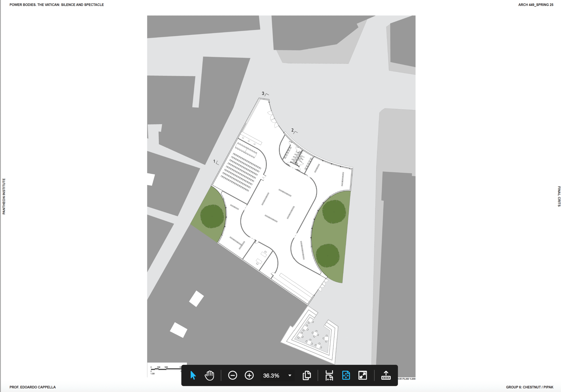Viewport: 561px width, 392px height.
Task: Click the vertical 'PANTHEON INSTITUTE' side label
Action: [x=4, y=196]
